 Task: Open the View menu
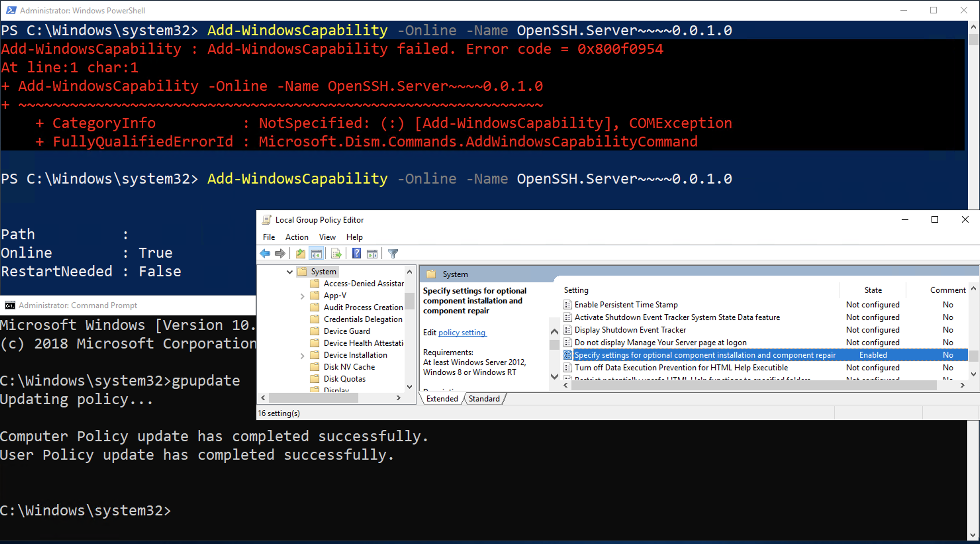point(327,237)
